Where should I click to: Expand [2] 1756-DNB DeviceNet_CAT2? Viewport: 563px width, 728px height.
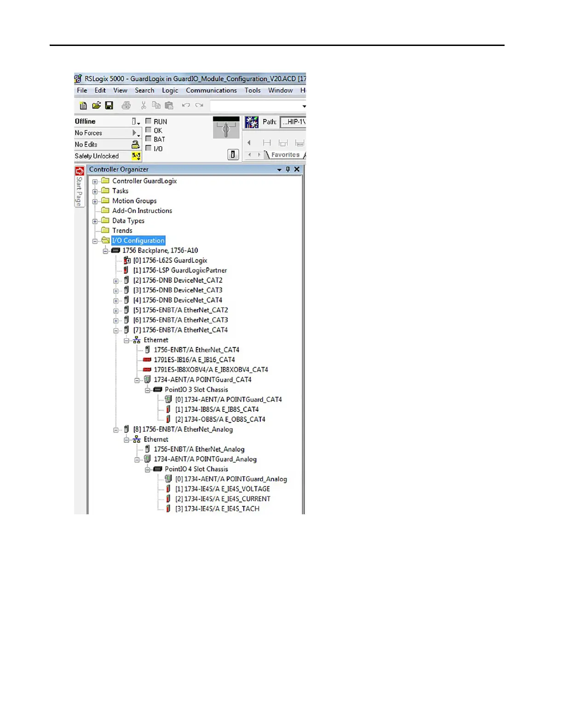pyautogui.click(x=116, y=281)
